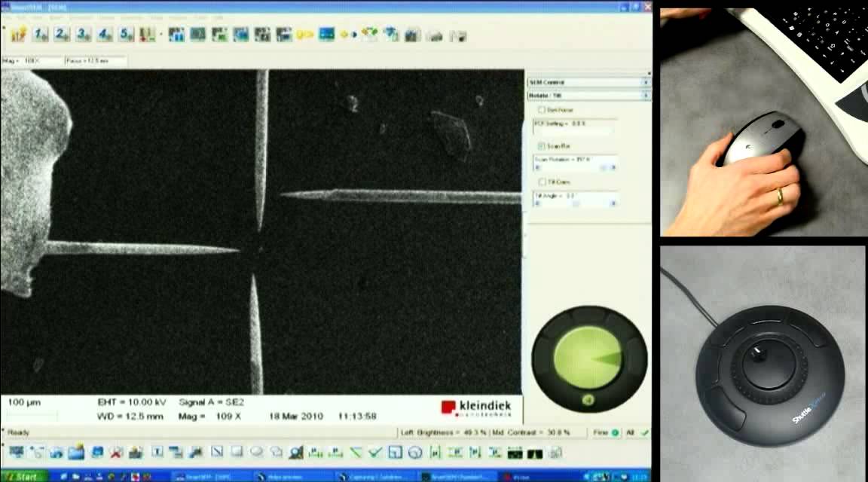
Task: Click the small green button below the dial
Action: [588, 400]
